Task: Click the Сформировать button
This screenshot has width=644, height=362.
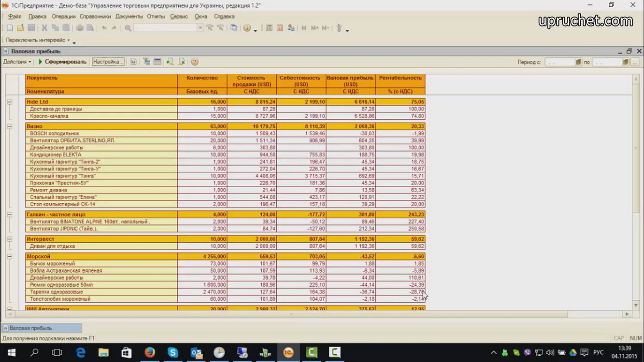Action: pos(62,62)
